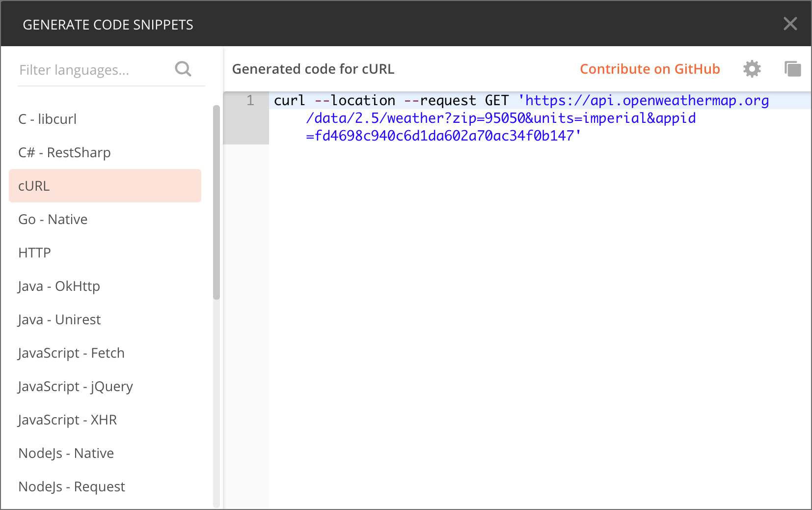This screenshot has height=510, width=812.
Task: Open the snippet settings gear
Action: point(751,69)
